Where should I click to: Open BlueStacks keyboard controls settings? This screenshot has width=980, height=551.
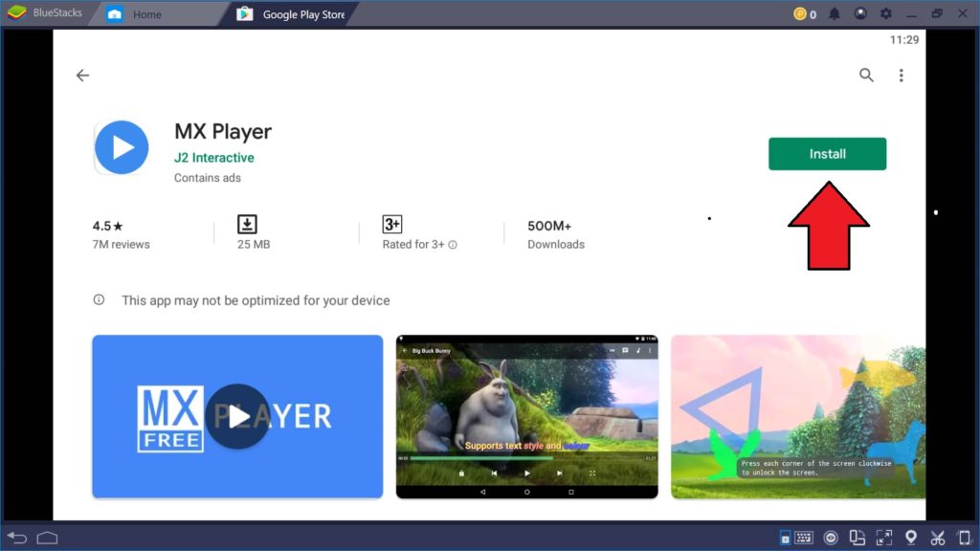point(805,538)
